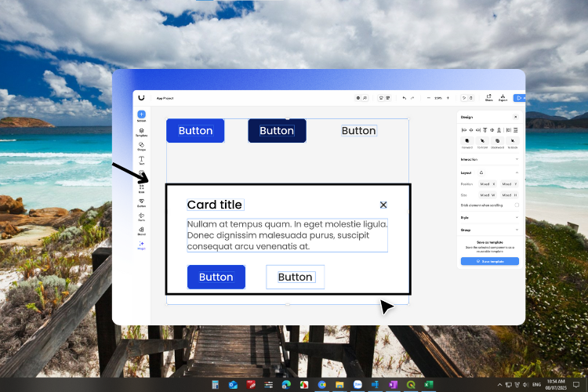Open the Magic tool in sidebar
The image size is (588, 392).
coord(141,245)
